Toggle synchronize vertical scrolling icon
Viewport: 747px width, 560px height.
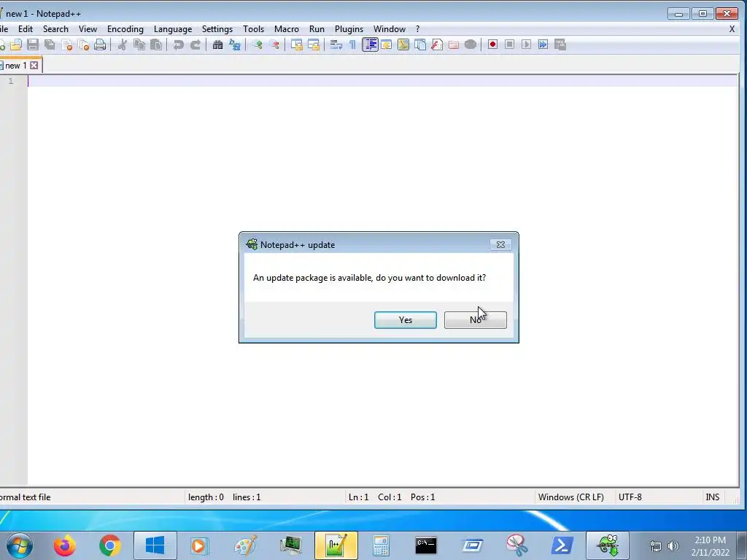pyautogui.click(x=297, y=44)
